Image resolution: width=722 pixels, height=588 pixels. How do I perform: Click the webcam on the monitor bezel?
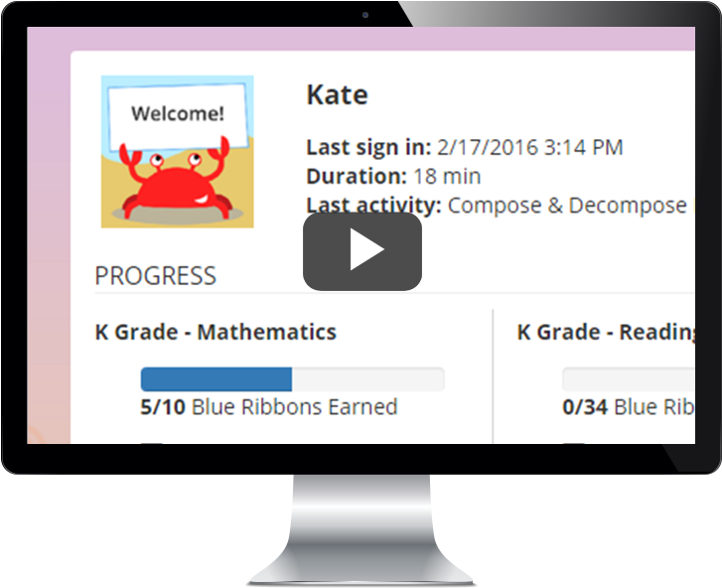pos(365,15)
